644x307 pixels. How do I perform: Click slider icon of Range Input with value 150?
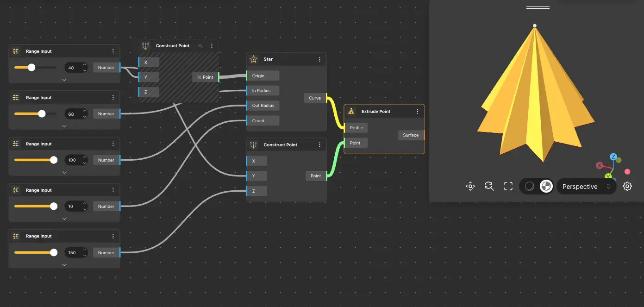click(16, 236)
